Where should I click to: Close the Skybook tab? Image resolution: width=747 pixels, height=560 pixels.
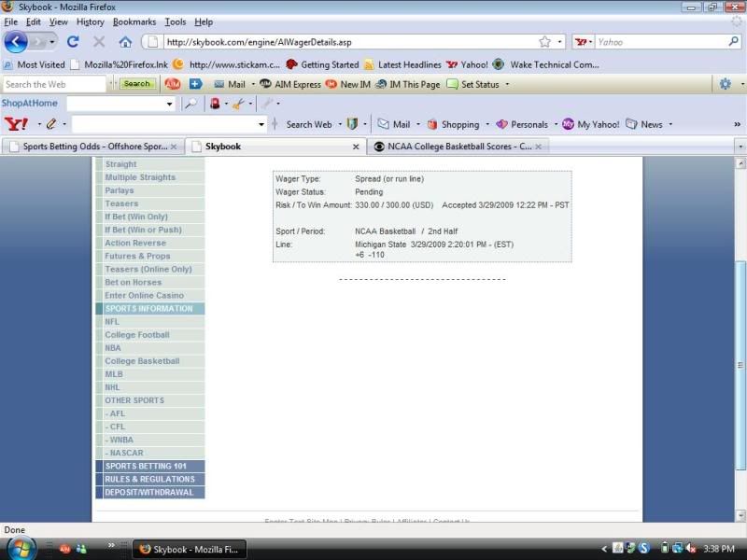356,147
